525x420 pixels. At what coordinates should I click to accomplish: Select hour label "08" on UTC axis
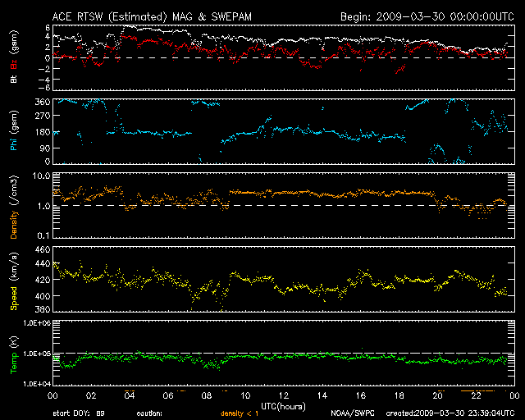click(x=207, y=395)
